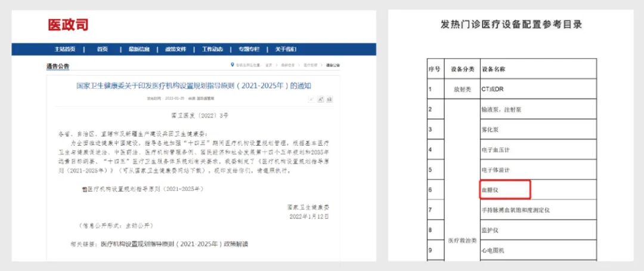Open the 工作动态 navigation item
644x271 pixels.
[x=212, y=50]
